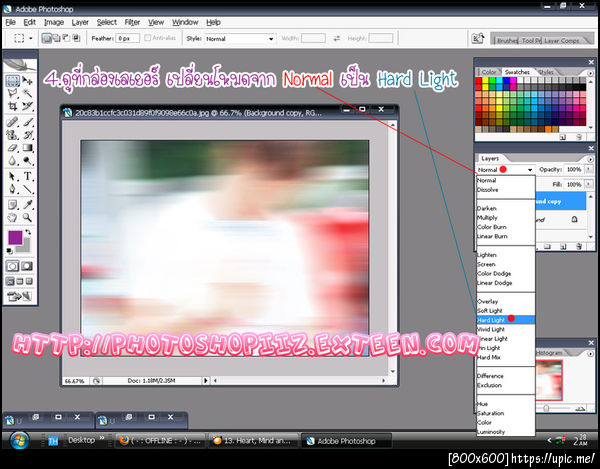Enable the Anti-alias checkbox
The image size is (600, 469).
click(148, 38)
